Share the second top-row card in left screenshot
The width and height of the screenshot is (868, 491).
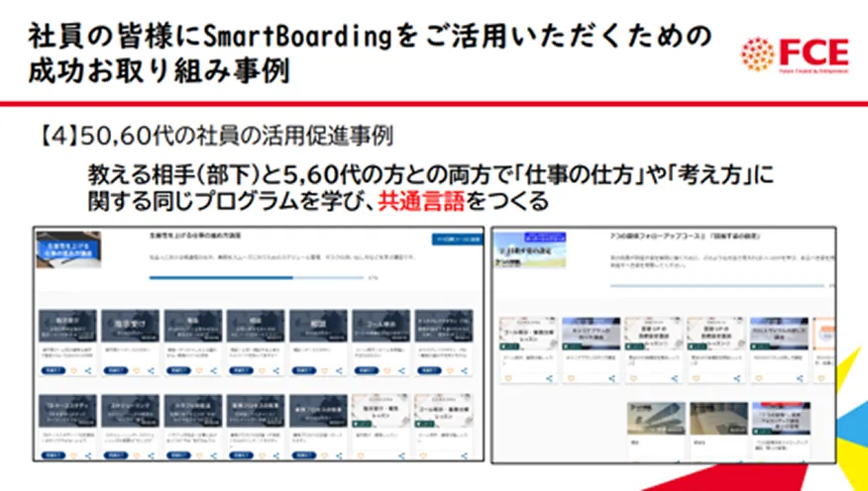[x=152, y=371]
